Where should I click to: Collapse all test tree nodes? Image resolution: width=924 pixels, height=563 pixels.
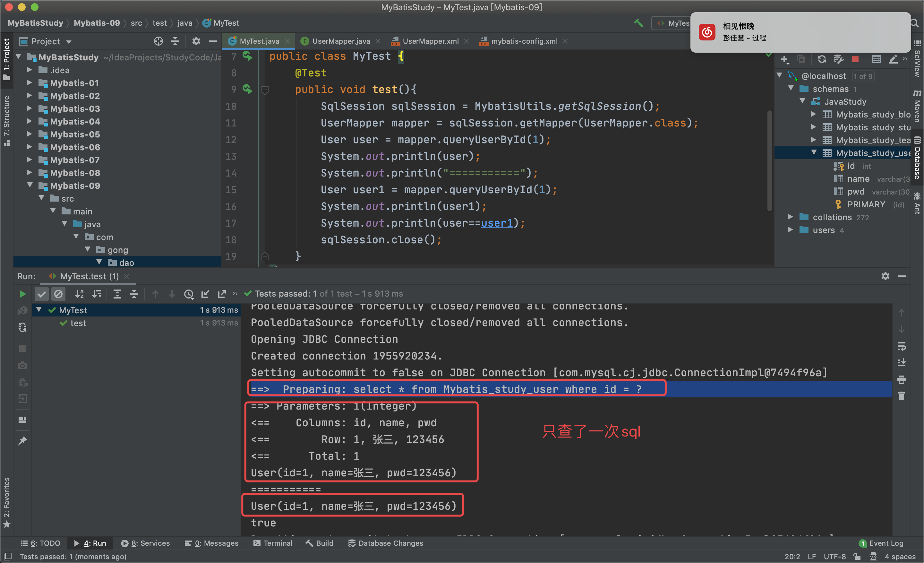point(134,294)
